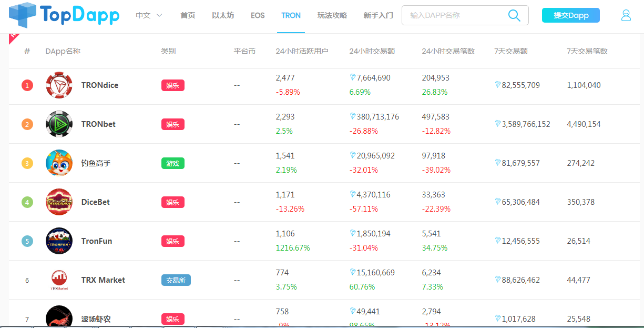Click rank 2 badge
Image resolution: width=644 pixels, height=328 pixels.
pos(27,124)
